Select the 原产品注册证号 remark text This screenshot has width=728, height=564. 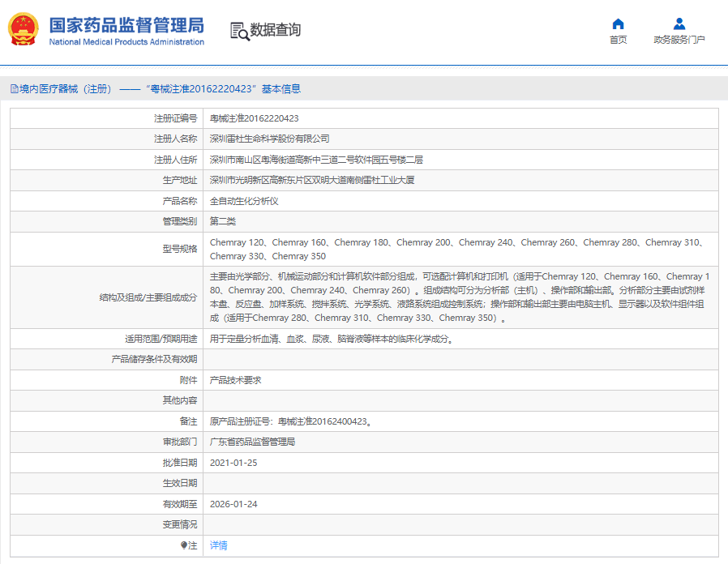[x=291, y=421]
